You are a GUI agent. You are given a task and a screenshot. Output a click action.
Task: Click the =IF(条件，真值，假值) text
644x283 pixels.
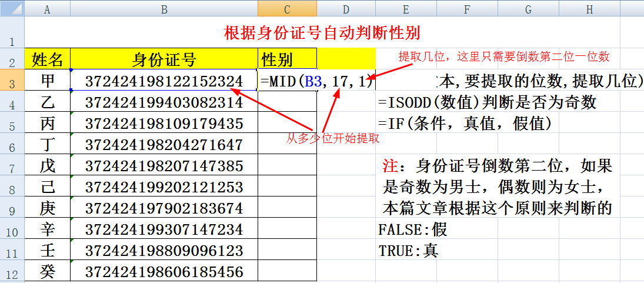click(465, 123)
